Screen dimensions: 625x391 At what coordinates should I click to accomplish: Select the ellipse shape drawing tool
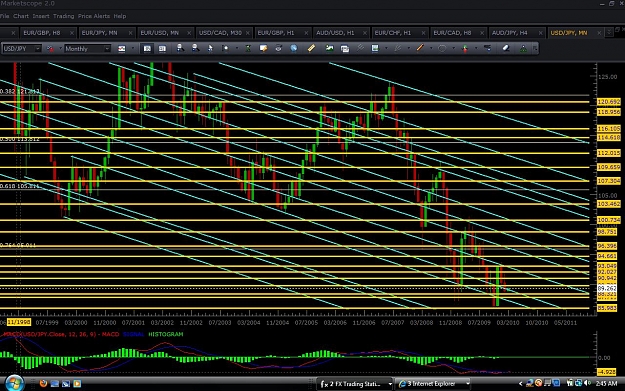click(x=442, y=48)
